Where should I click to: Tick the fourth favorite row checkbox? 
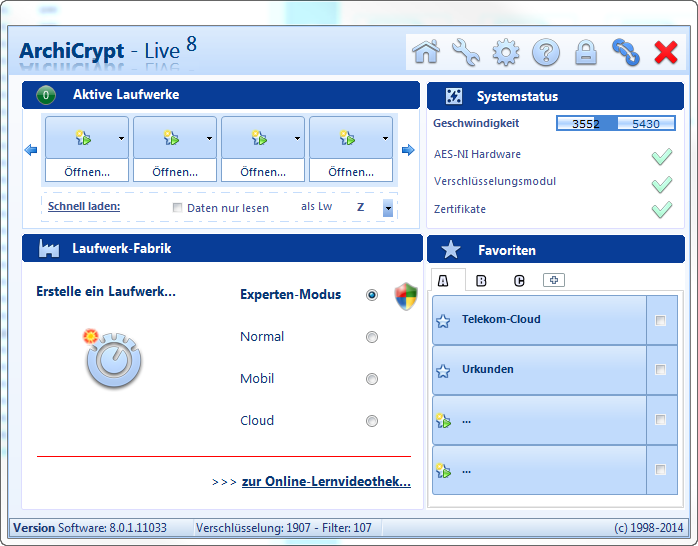661,469
